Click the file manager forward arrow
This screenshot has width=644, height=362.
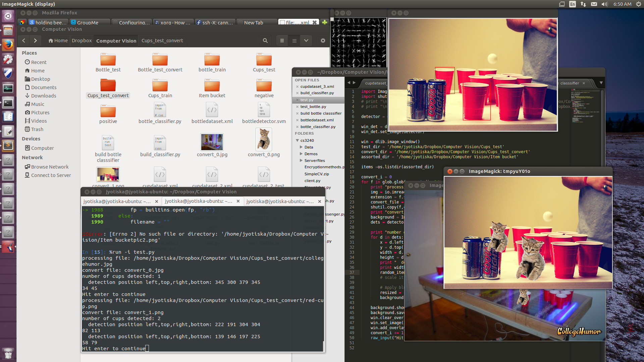click(x=35, y=41)
